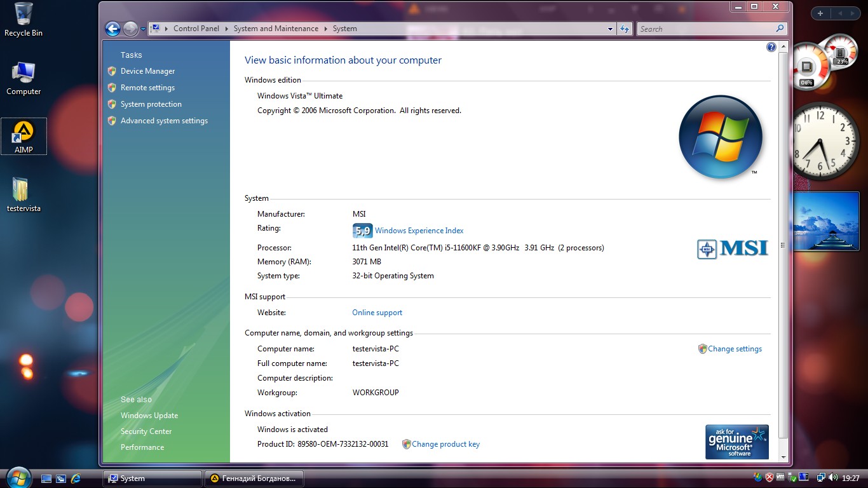Open Help via the blue question mark
This screenshot has width=868, height=488.
(771, 47)
